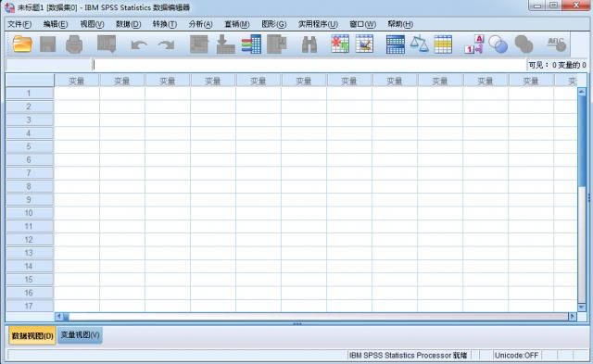Open the 视图(V) menu
593x364 pixels.
92,24
